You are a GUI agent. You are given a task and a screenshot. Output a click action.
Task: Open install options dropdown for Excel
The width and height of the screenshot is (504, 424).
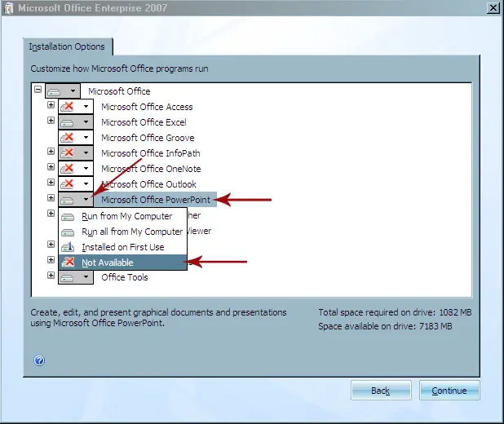tap(86, 121)
